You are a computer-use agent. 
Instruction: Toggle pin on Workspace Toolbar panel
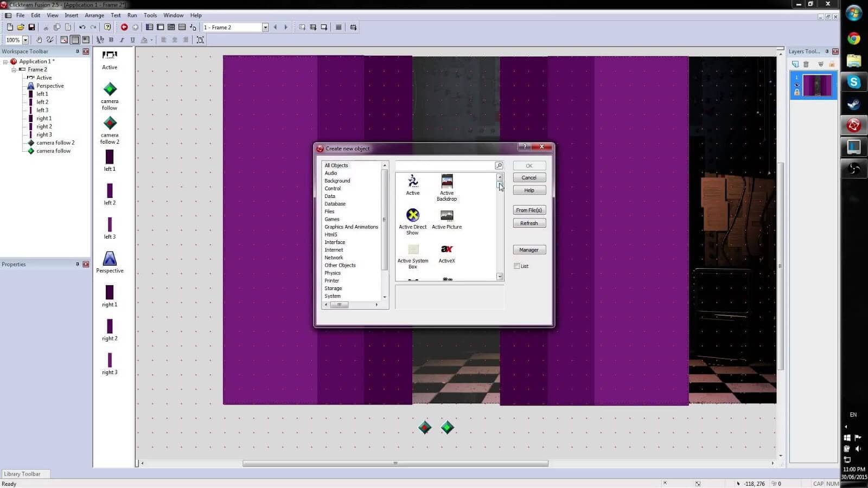(x=77, y=52)
